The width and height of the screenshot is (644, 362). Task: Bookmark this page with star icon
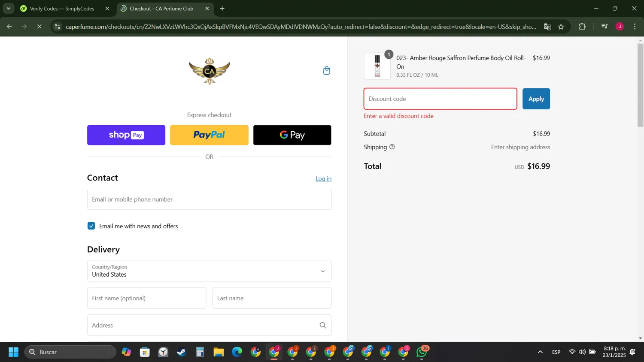(561, 27)
